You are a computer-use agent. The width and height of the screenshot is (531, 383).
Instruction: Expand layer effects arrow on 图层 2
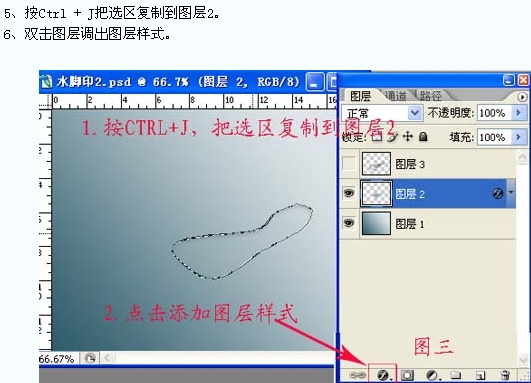click(x=511, y=193)
